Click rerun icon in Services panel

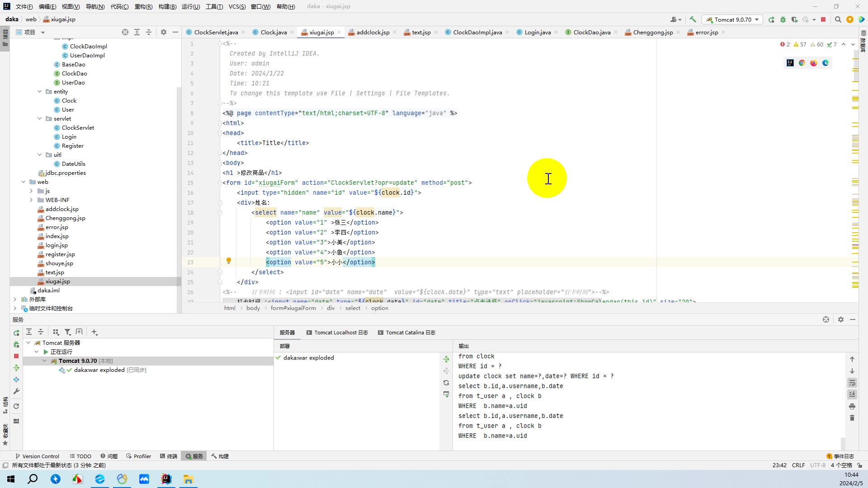point(16,333)
